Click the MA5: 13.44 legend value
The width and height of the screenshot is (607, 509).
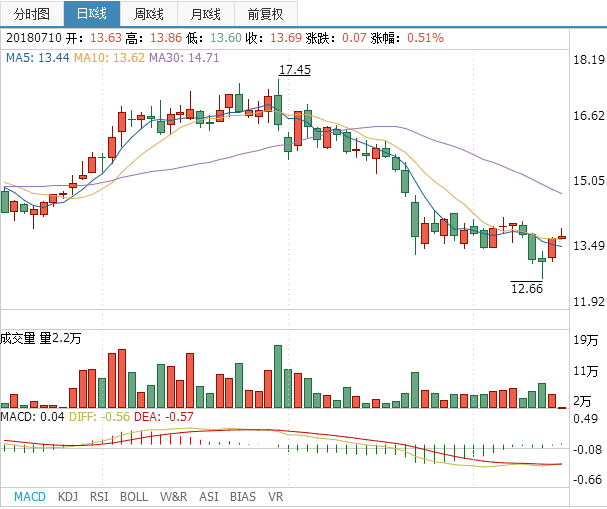point(38,58)
